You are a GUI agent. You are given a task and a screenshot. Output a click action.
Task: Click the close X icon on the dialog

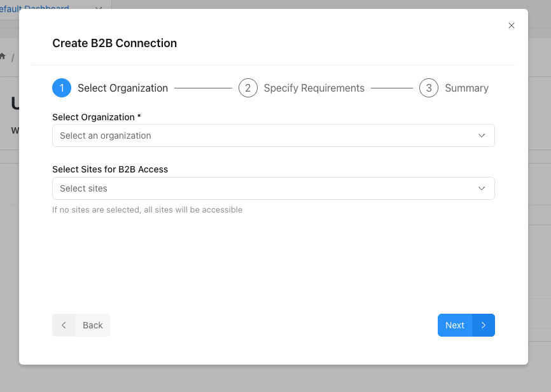(512, 25)
